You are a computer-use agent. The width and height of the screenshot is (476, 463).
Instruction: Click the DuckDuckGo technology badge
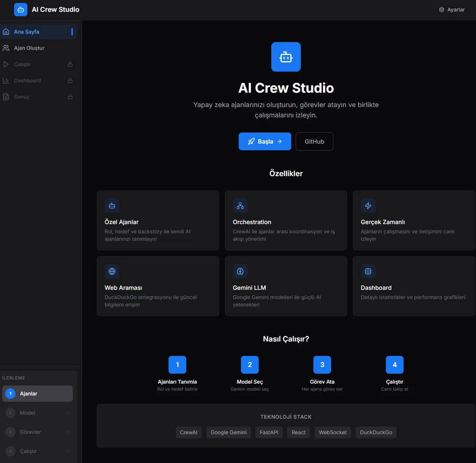[x=376, y=432]
